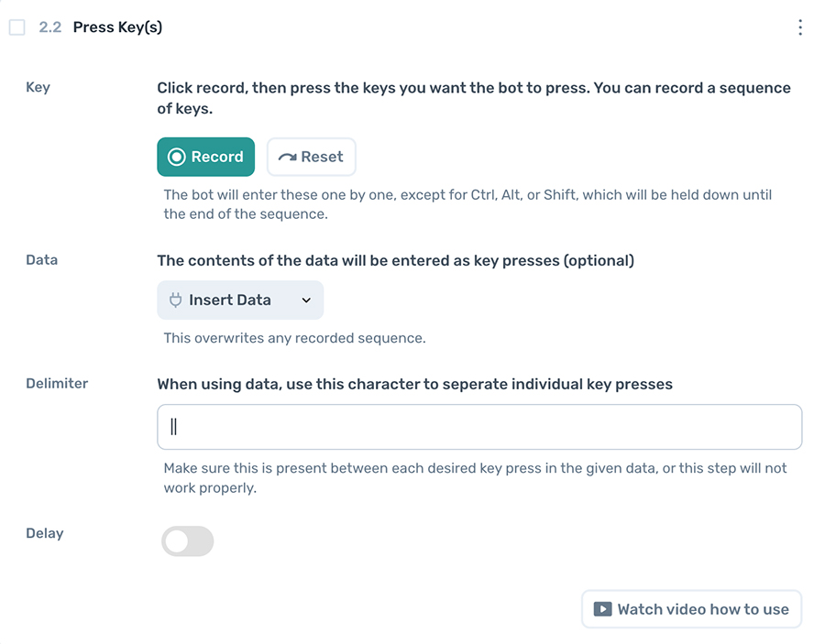Screen dimensions: 825x644
Task: Click the Watch video how to use button
Action: [x=691, y=608]
